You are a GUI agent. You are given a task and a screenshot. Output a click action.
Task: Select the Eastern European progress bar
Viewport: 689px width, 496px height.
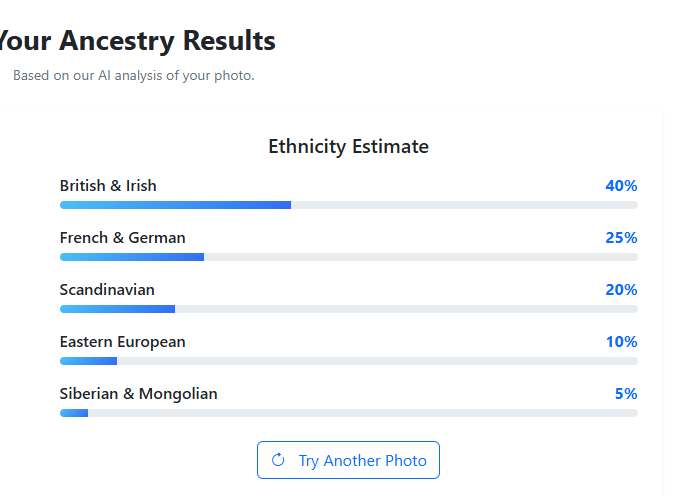[348, 361]
